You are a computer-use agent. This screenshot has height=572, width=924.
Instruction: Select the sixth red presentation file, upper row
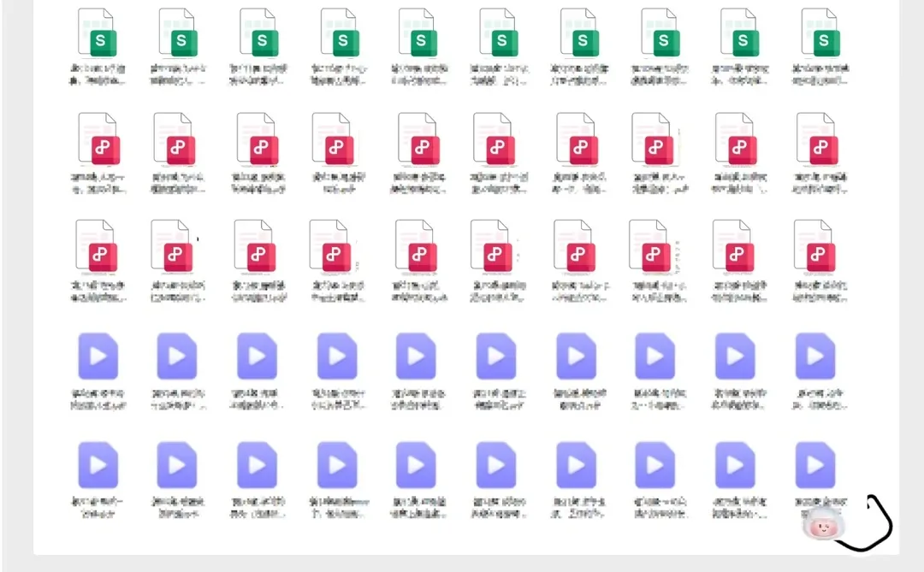tap(494, 139)
